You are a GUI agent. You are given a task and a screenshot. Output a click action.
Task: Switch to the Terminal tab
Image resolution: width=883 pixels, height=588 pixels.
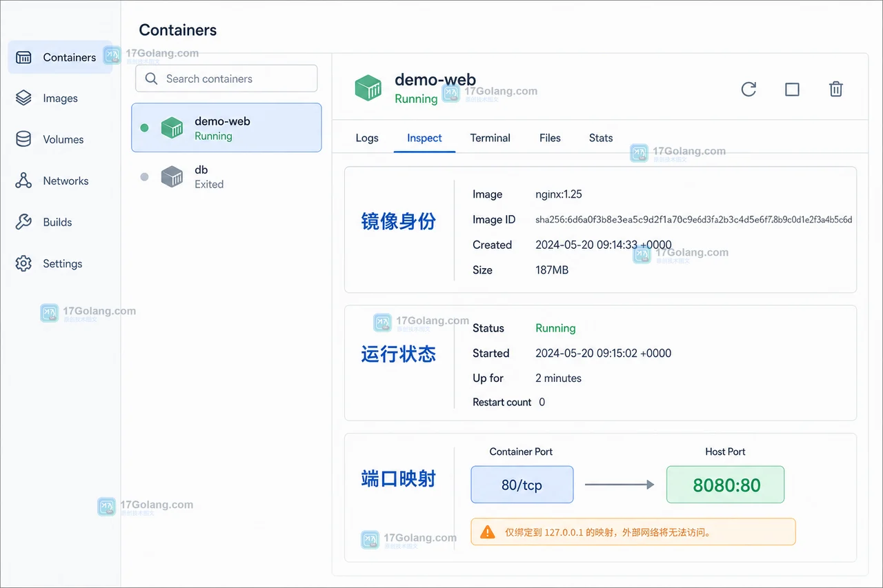[490, 138]
